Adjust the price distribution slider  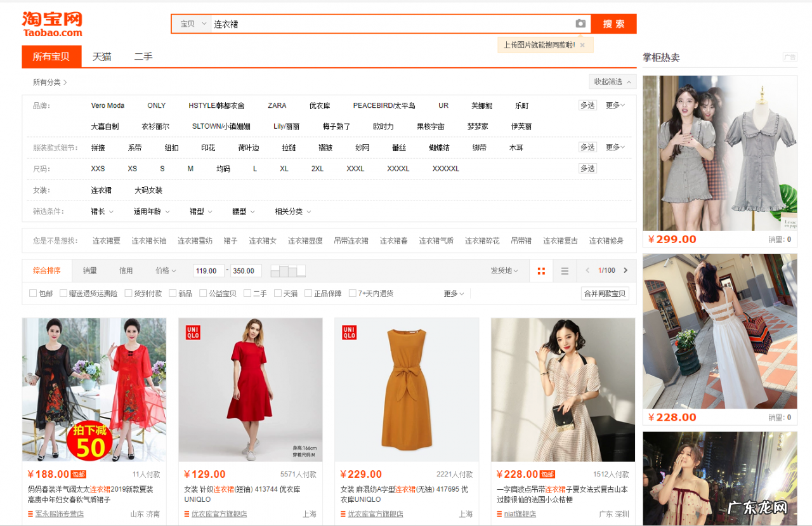coord(287,270)
